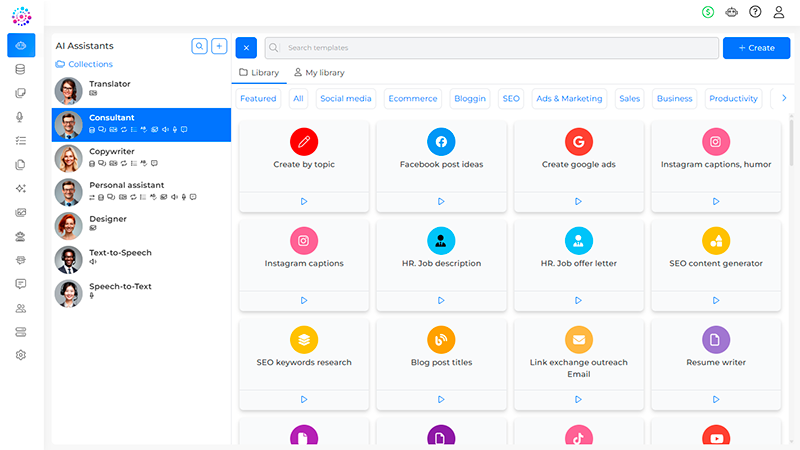
Task: Filter templates by Business
Action: 674,98
